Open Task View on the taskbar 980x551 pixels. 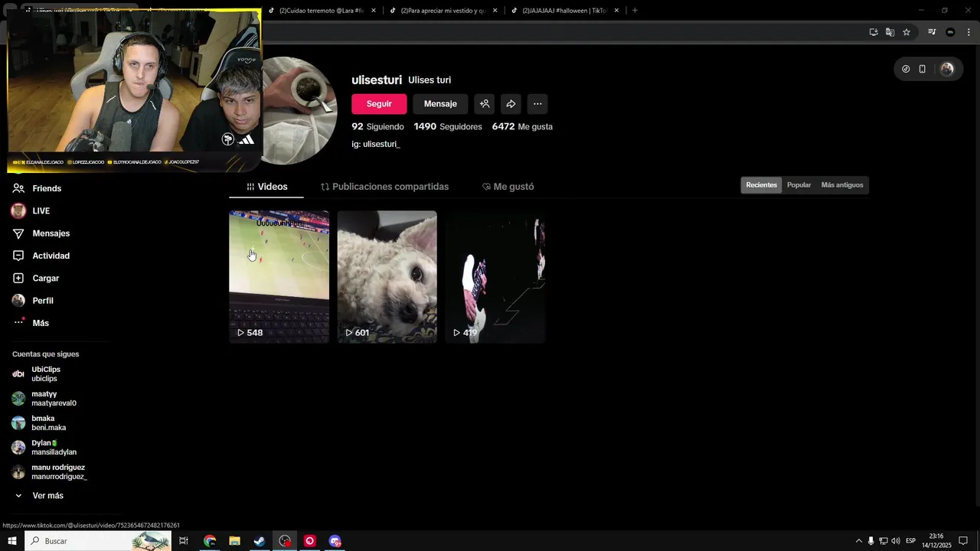click(184, 541)
